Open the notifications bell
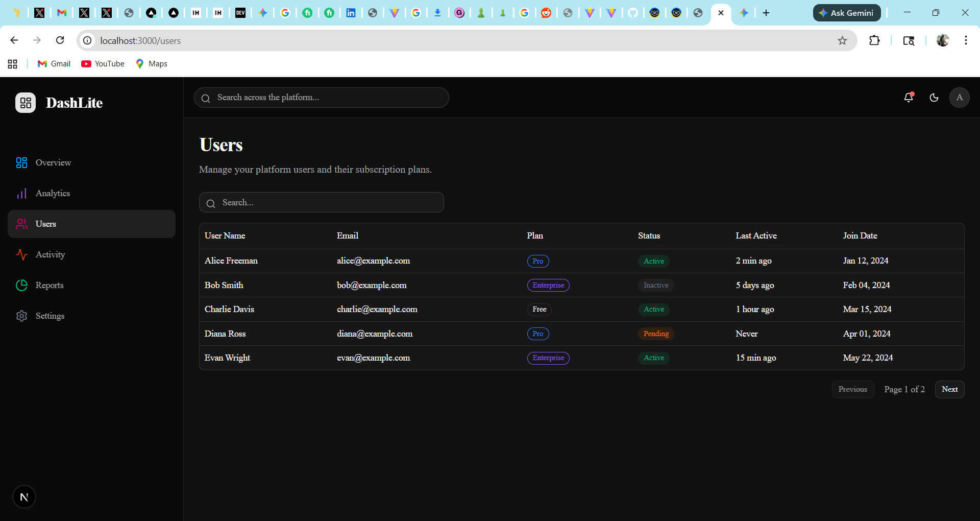This screenshot has height=521, width=980. point(909,97)
